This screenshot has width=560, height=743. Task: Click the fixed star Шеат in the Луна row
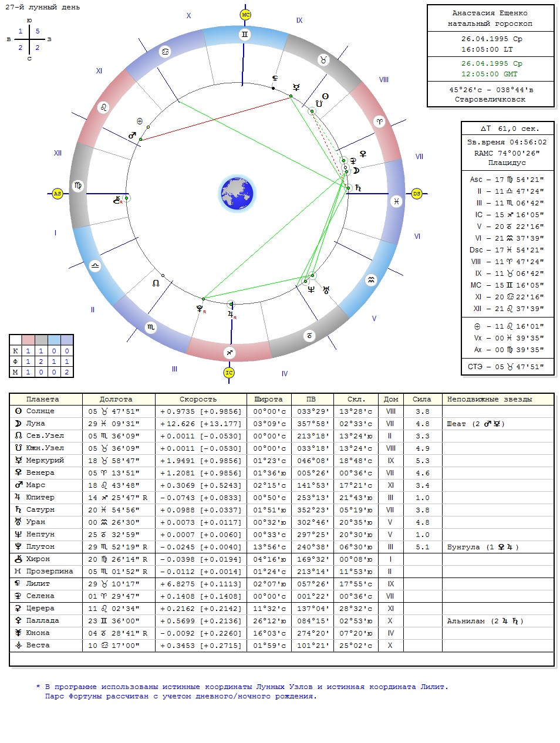457,424
